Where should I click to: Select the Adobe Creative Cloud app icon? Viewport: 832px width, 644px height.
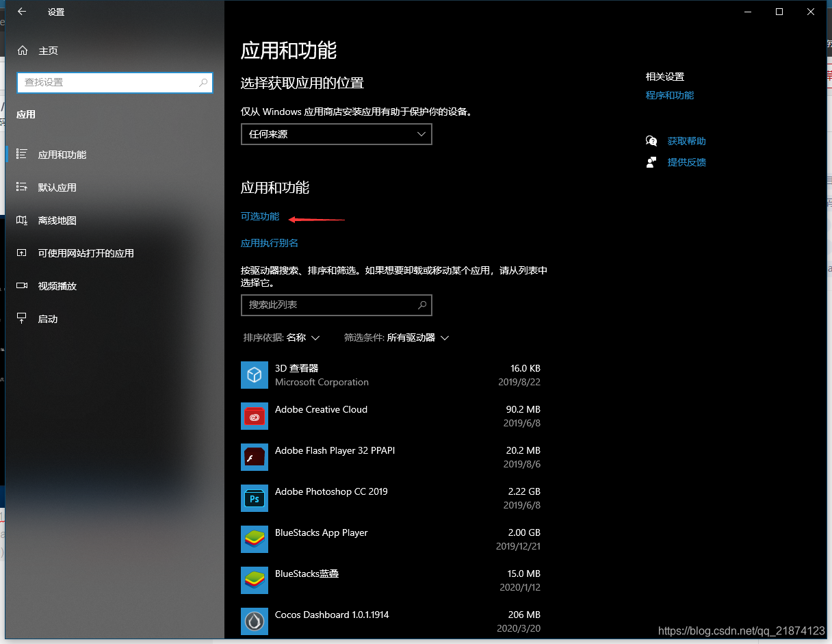pyautogui.click(x=255, y=416)
